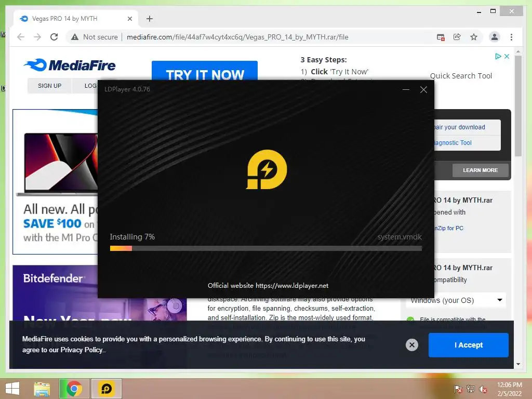Click the repair your download link

(460, 127)
